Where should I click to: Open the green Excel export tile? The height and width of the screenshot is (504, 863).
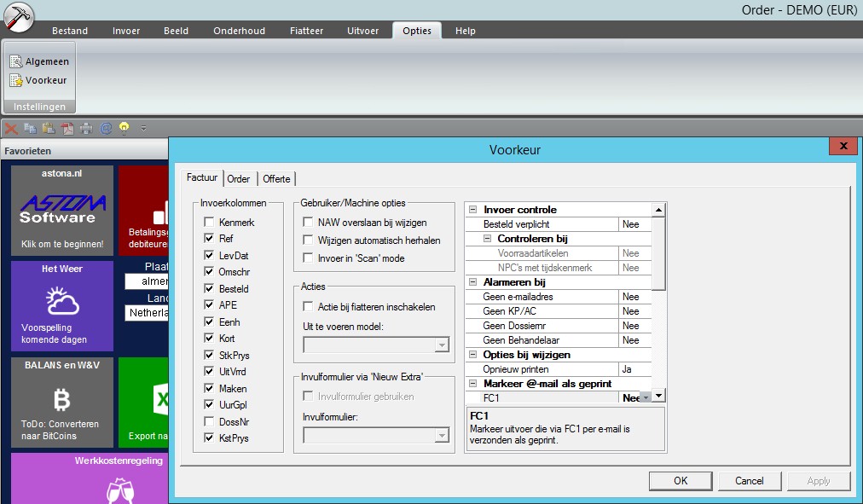coord(143,403)
